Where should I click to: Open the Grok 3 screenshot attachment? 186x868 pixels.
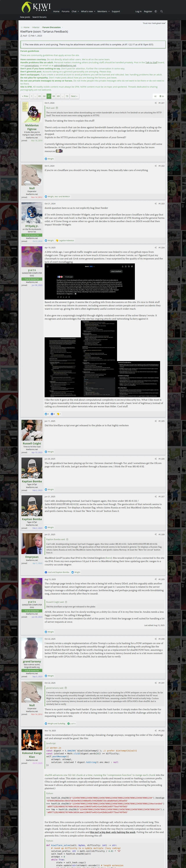coord(90,282)
